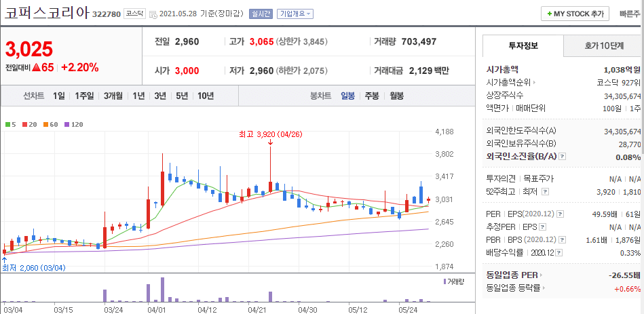
Task: Open help icon next to 배당수익률 2020.12
Action: coord(559,252)
